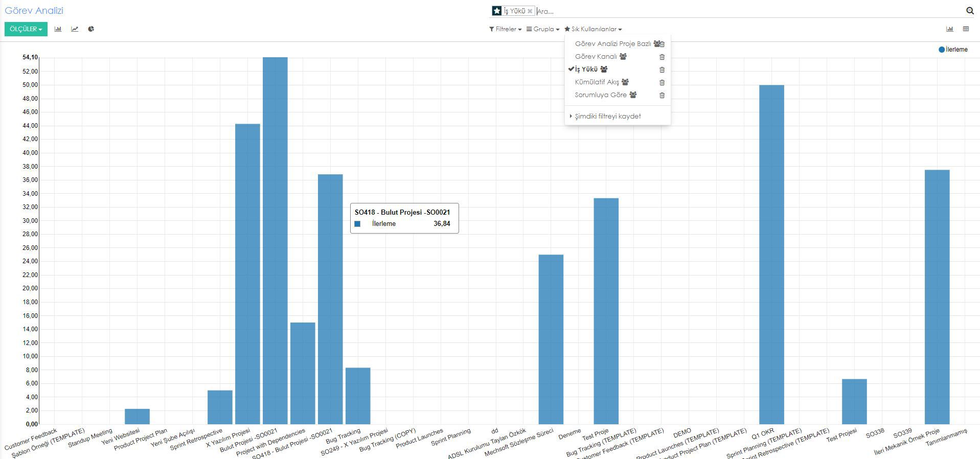The image size is (980, 459).
Task: Click the Mechsoft Sözleşme Süreci bar
Action: tap(551, 339)
